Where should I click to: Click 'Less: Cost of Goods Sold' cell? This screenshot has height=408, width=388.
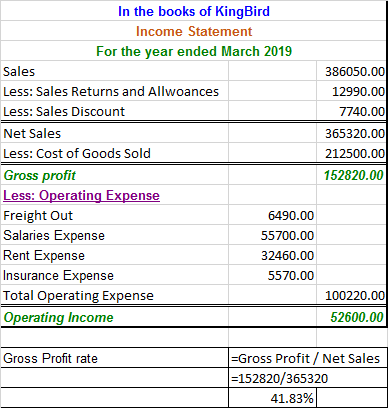[x=115, y=153]
